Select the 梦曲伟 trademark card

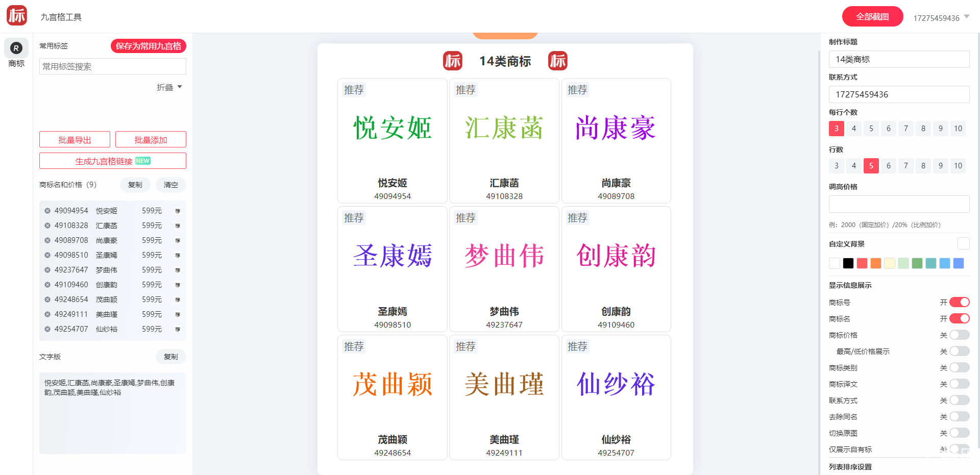click(504, 269)
